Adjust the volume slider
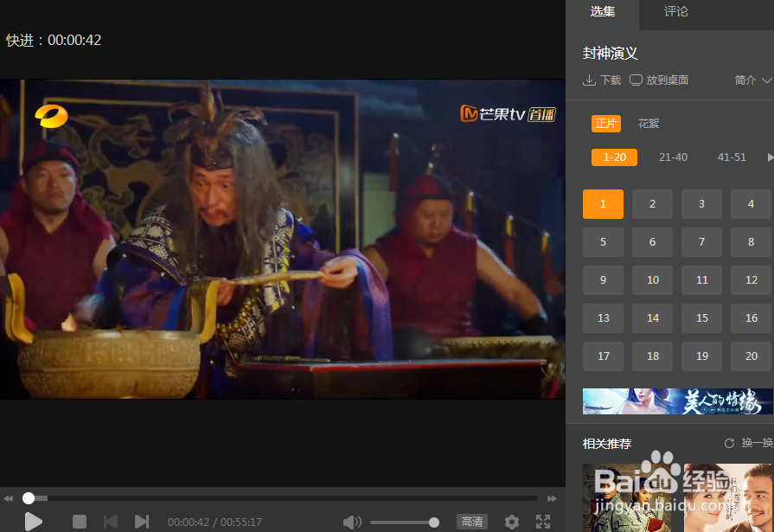The width and height of the screenshot is (774, 532). [405, 522]
